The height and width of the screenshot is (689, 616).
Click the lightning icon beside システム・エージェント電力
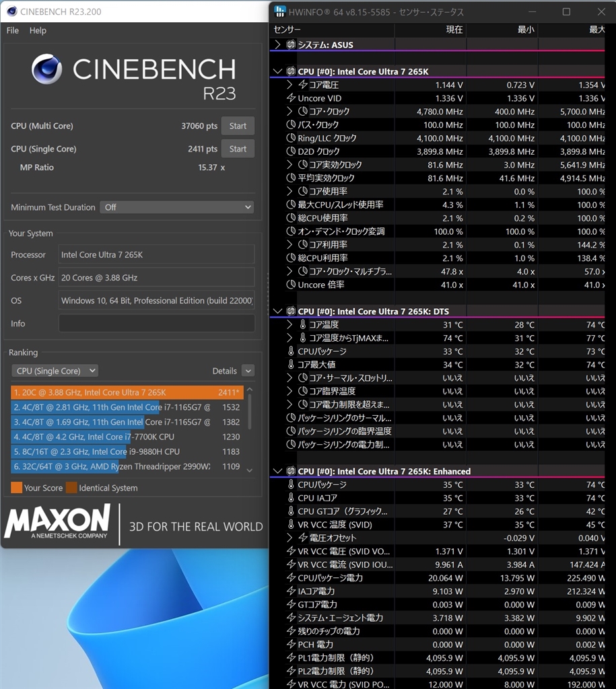pyautogui.click(x=291, y=618)
